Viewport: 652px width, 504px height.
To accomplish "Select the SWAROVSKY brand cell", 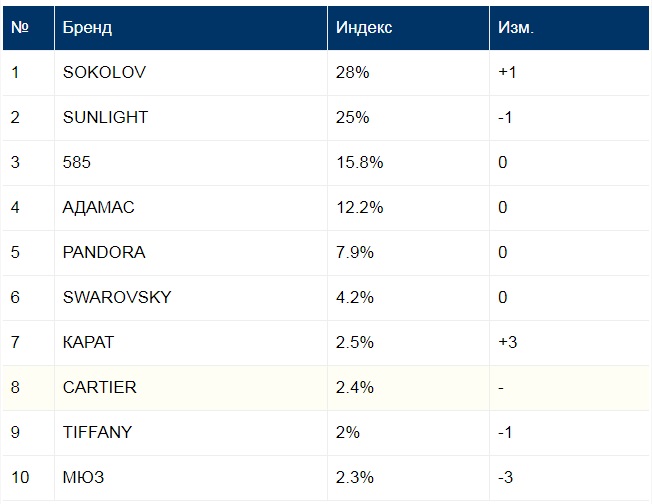I will (116, 297).
